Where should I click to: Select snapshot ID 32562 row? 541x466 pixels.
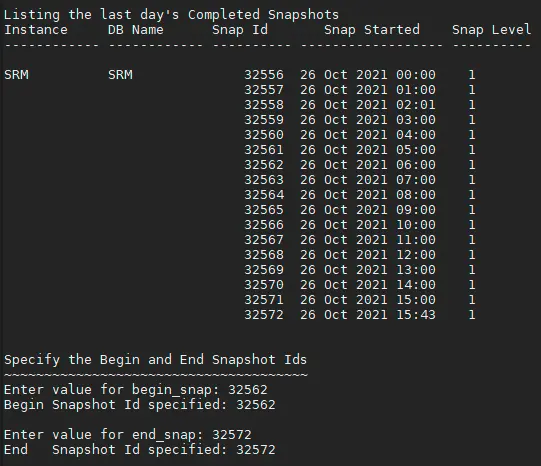[x=360, y=165]
